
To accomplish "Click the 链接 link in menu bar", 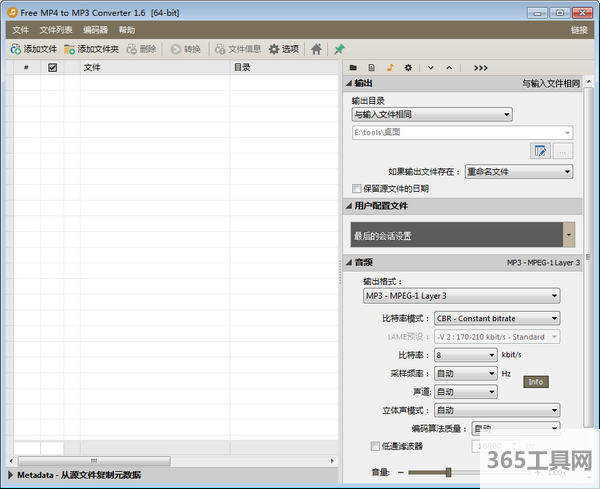I will (x=579, y=30).
